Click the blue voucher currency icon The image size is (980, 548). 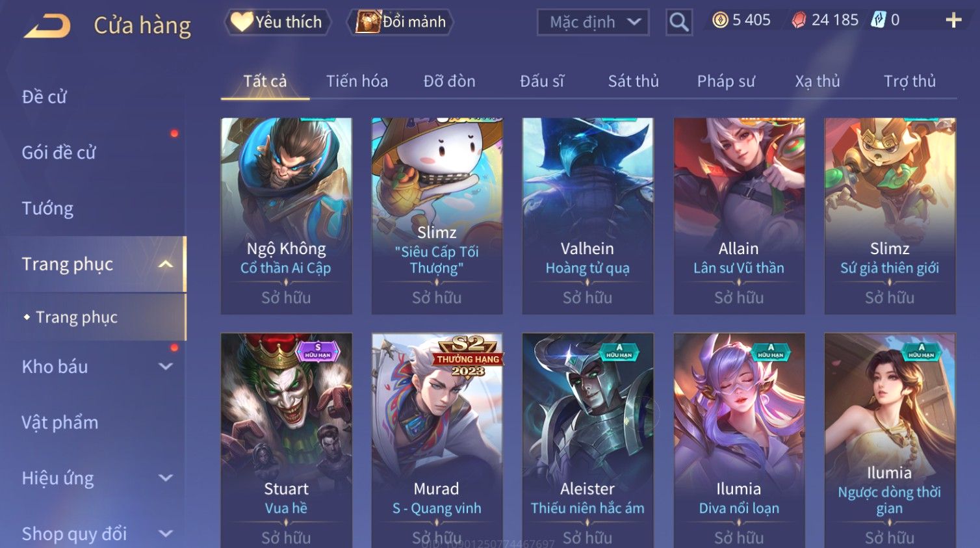click(878, 20)
